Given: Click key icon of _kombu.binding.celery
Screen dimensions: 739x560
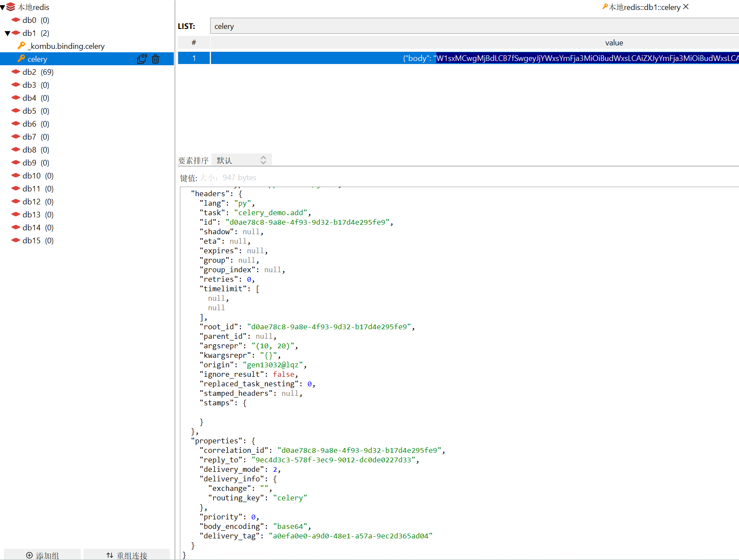Looking at the screenshot, I should point(21,45).
